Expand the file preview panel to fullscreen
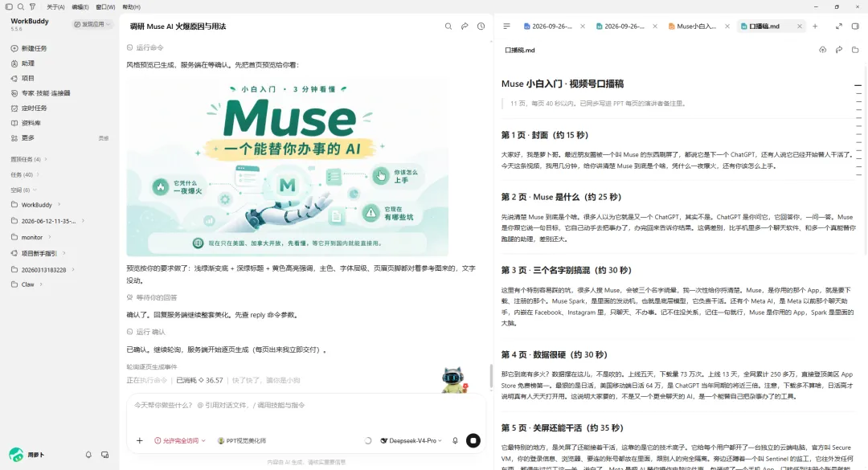Screen dimensions: 868x470 pyautogui.click(x=839, y=26)
